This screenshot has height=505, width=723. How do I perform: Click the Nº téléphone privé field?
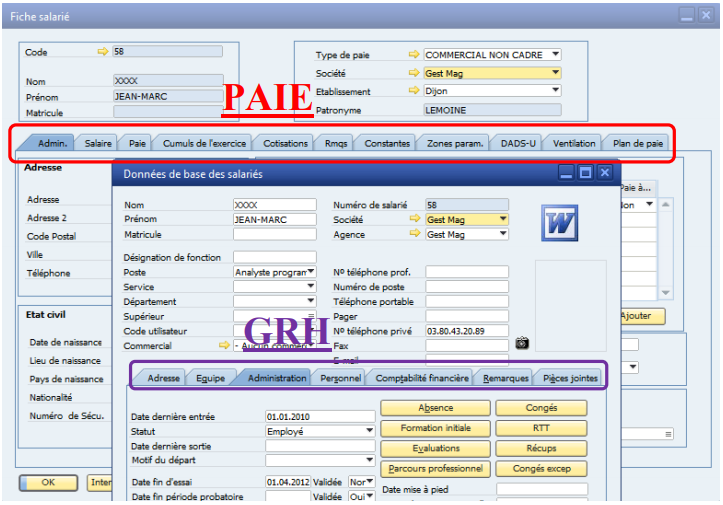pyautogui.click(x=467, y=331)
